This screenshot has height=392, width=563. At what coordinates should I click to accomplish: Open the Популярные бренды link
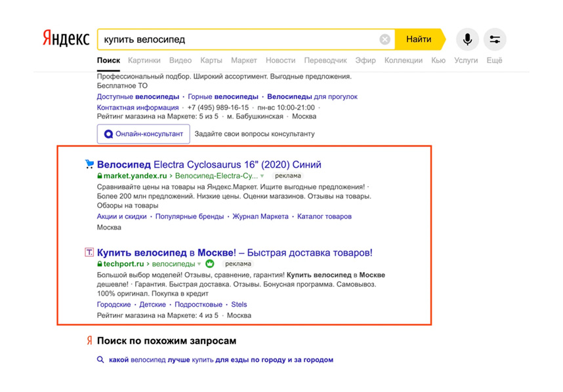click(x=190, y=216)
